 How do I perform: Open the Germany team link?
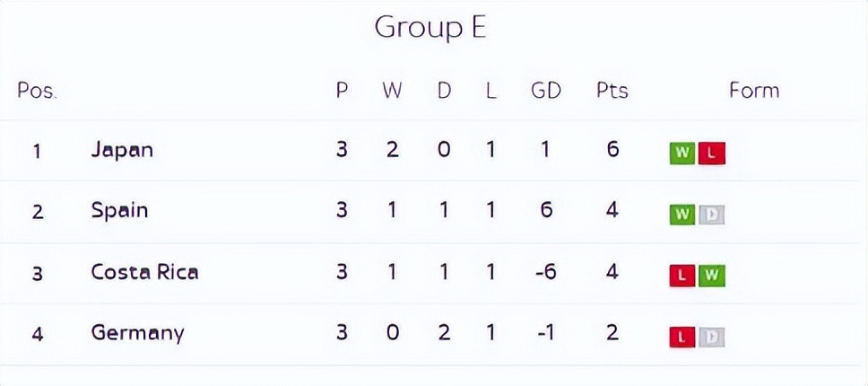137,333
